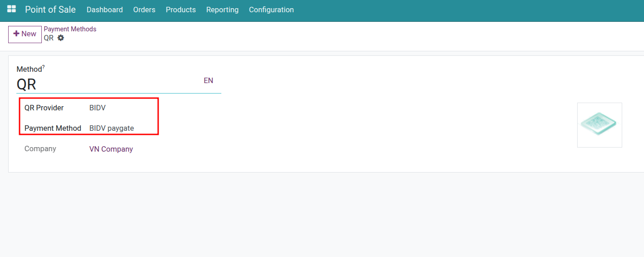Open the EN translation button
The width and height of the screenshot is (644, 257).
click(208, 81)
